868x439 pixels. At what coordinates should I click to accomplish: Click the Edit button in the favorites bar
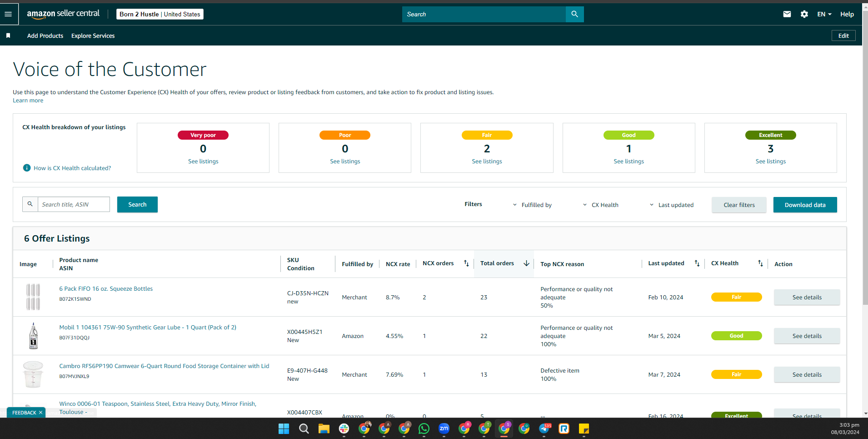point(843,35)
